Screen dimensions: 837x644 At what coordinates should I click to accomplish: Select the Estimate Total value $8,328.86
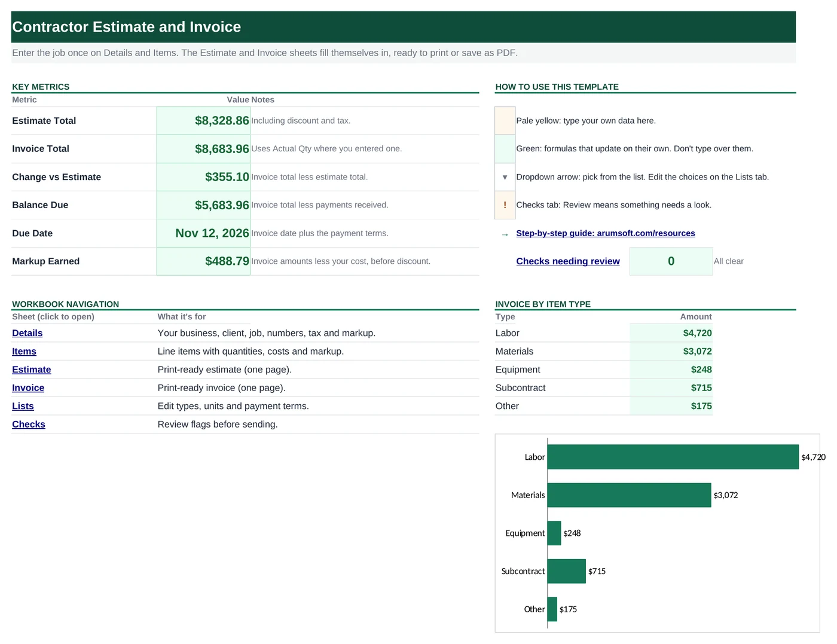pos(203,121)
